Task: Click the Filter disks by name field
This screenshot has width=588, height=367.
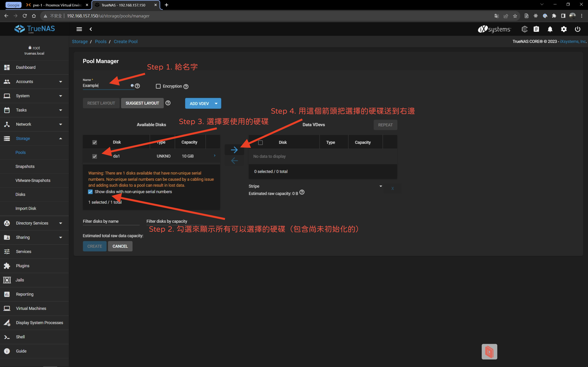Action: 111,221
